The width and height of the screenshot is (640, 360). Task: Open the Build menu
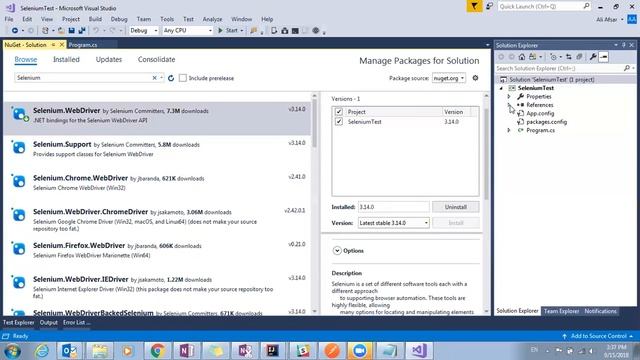click(x=95, y=19)
